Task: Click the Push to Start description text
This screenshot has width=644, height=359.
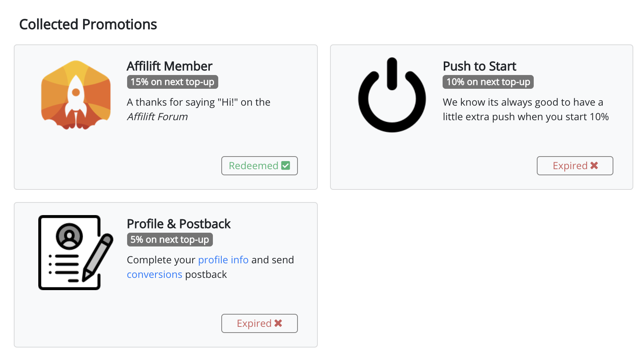Action: point(526,109)
